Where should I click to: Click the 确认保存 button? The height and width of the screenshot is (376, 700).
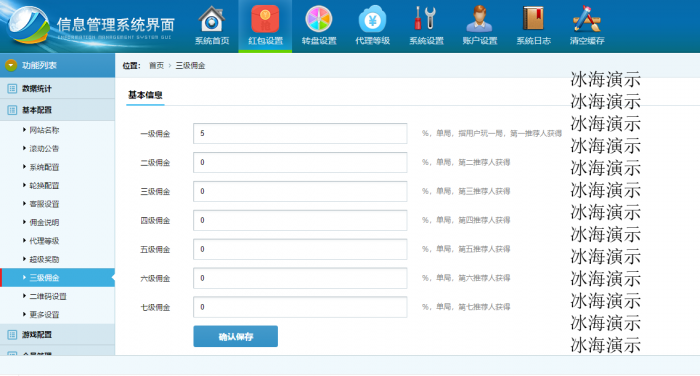(x=235, y=336)
